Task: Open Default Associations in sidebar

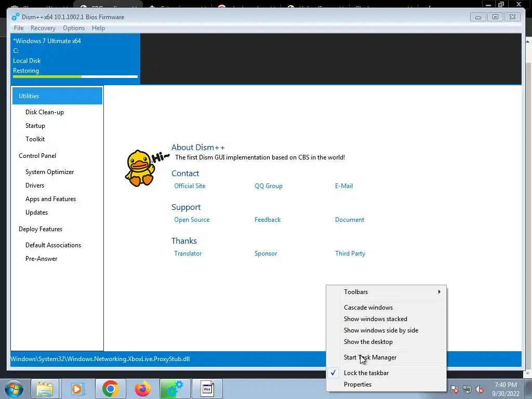Action: pyautogui.click(x=54, y=245)
